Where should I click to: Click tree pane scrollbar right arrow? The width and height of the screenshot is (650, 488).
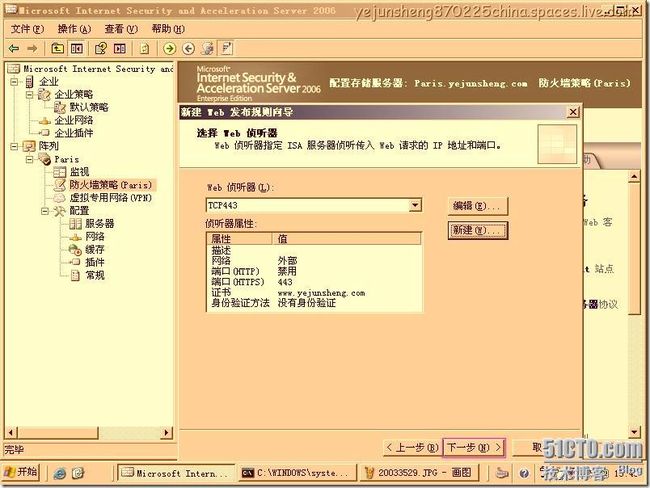click(x=167, y=432)
